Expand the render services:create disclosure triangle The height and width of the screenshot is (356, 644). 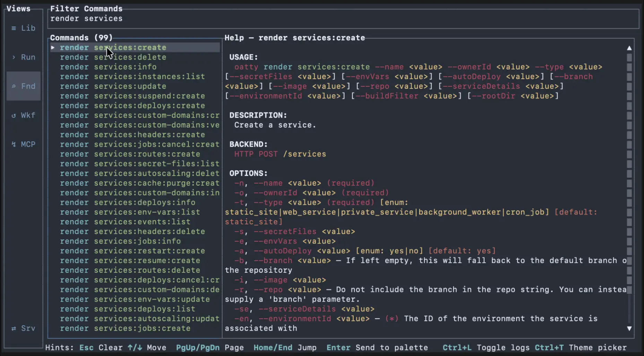tap(53, 47)
